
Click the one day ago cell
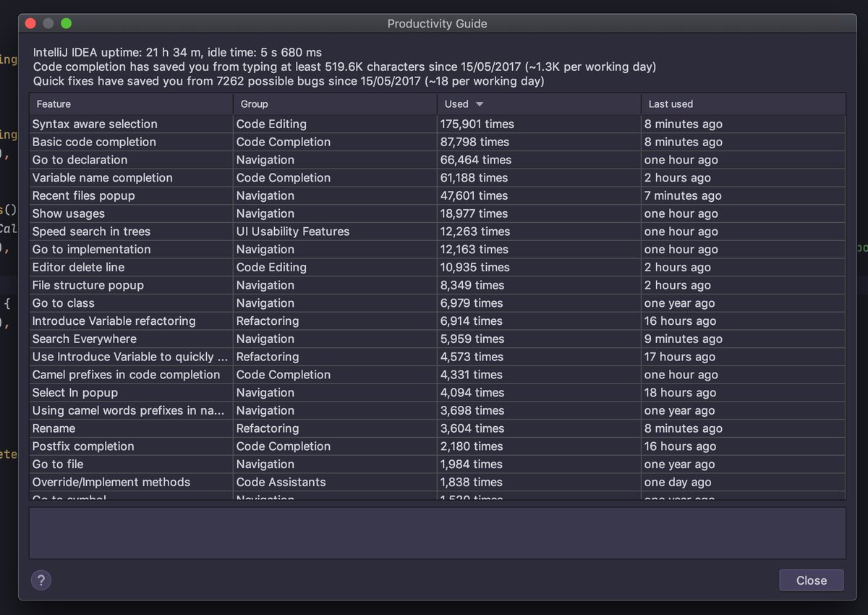click(743, 482)
